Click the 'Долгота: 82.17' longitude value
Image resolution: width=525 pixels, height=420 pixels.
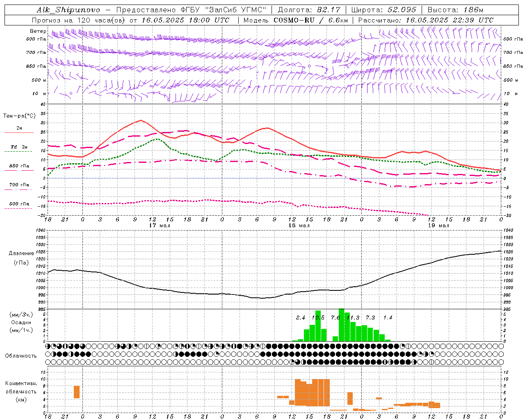click(309, 10)
